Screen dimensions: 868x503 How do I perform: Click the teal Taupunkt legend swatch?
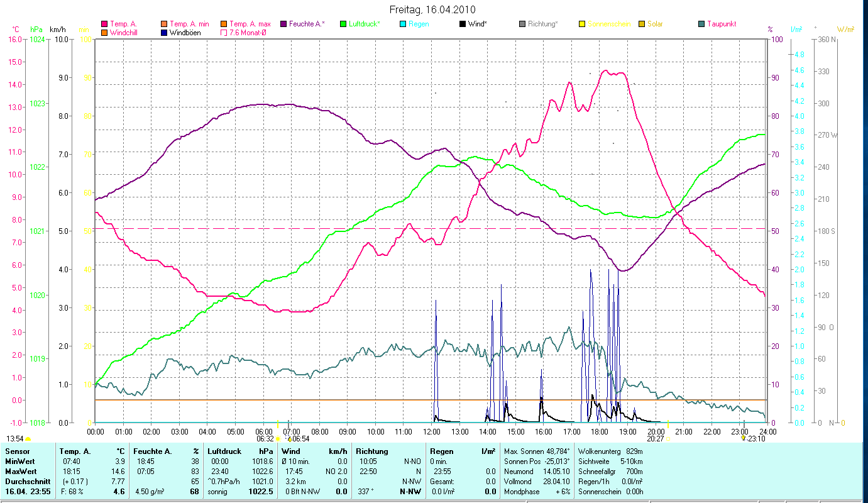(x=701, y=24)
